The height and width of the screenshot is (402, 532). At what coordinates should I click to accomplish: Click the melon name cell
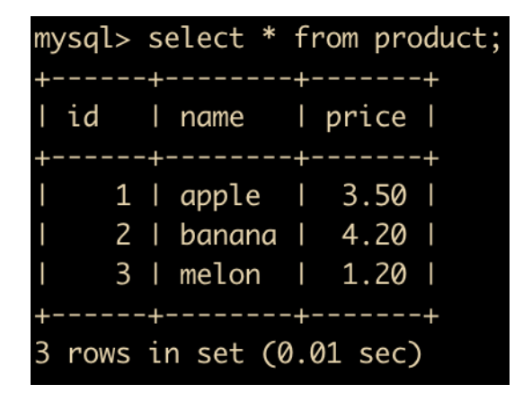220,273
